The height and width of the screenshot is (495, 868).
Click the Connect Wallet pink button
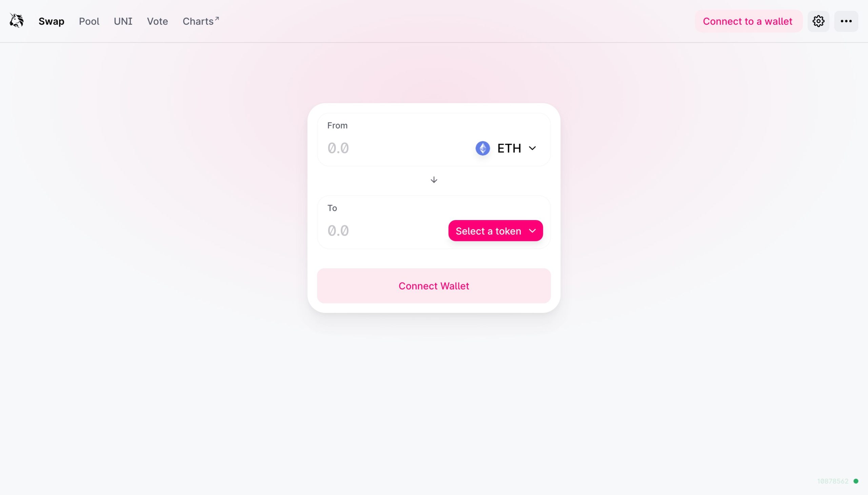(x=434, y=286)
